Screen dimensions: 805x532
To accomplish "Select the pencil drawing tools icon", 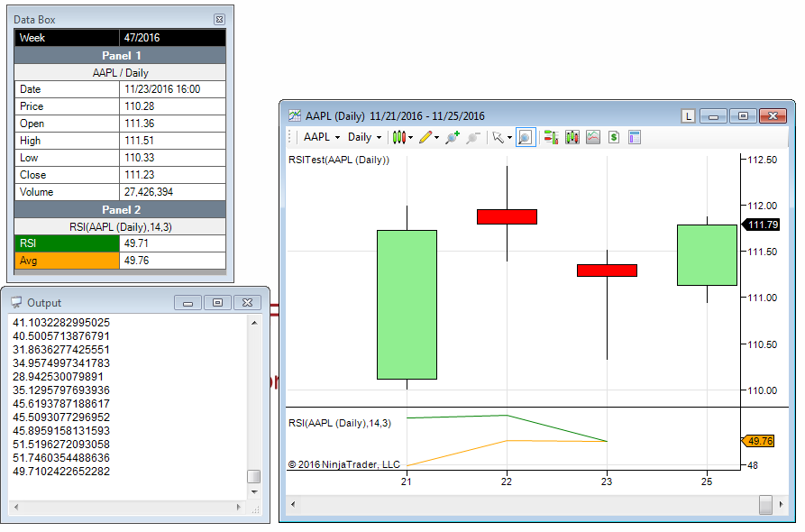I will (x=425, y=137).
